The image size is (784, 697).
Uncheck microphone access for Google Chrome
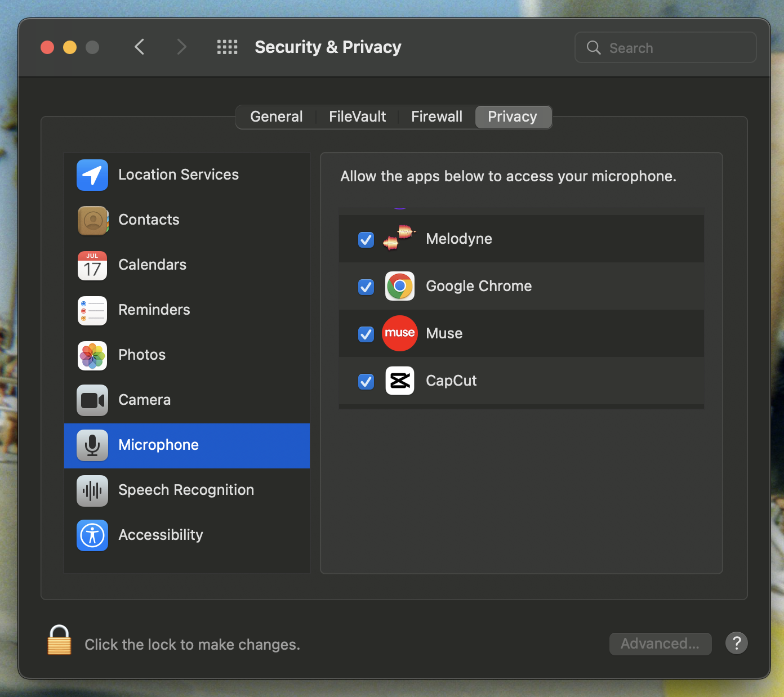(366, 287)
